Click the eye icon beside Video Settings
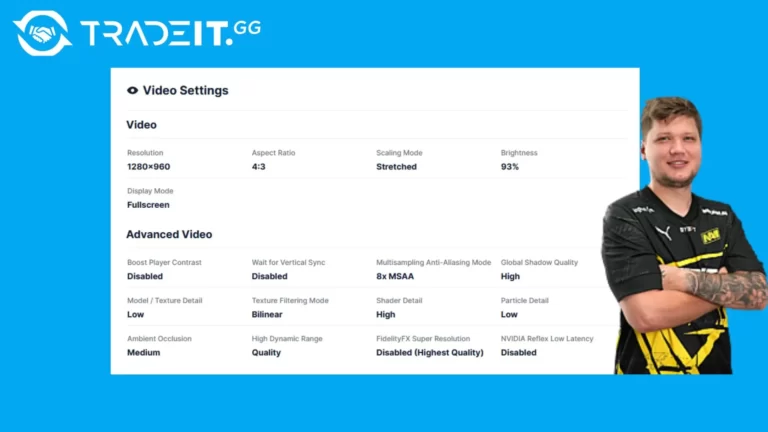The height and width of the screenshot is (432, 768). [132, 90]
